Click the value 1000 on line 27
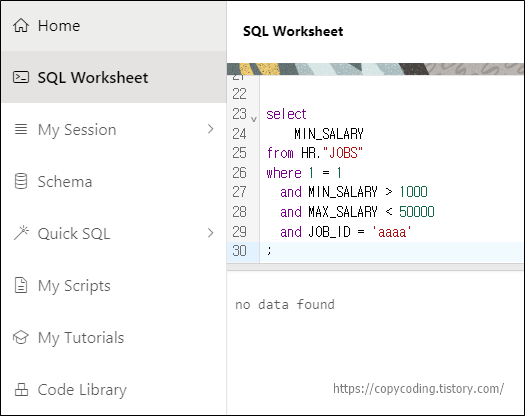Image resolution: width=525 pixels, height=416 pixels. pyautogui.click(x=414, y=192)
